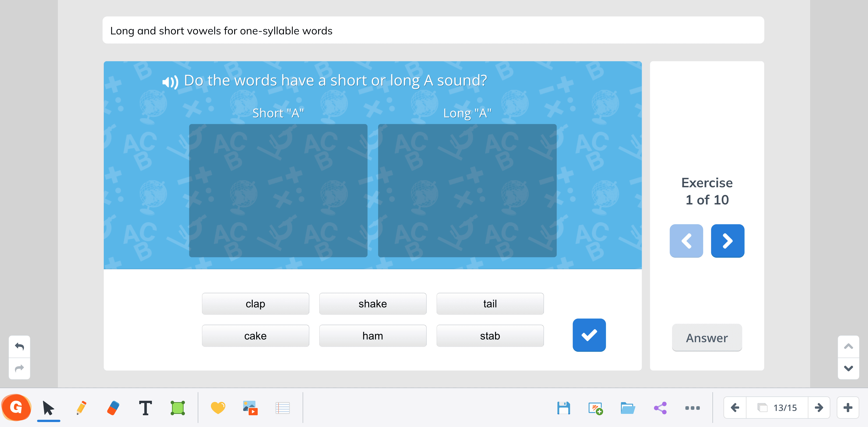Click the 'clap' word tile
Screen dimensions: 868x427
click(255, 304)
